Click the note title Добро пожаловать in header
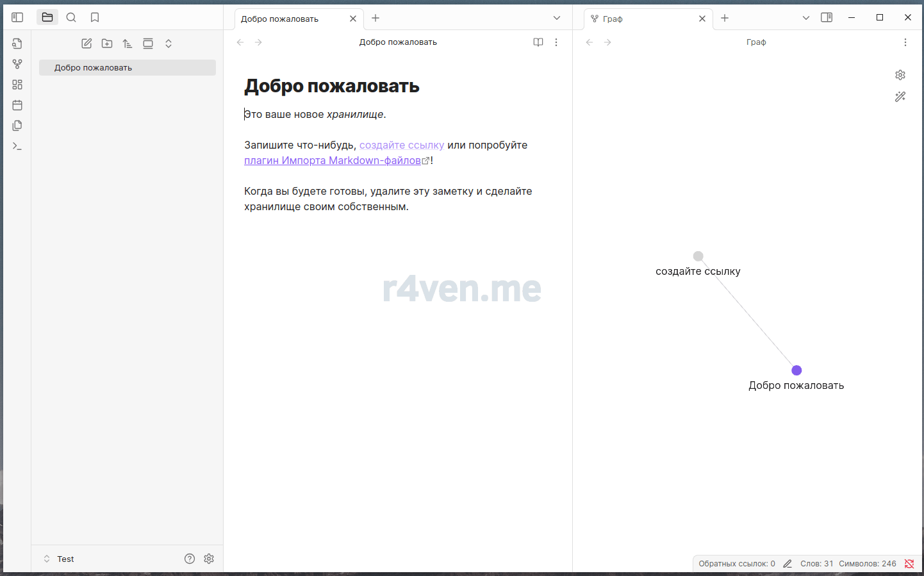Image resolution: width=924 pixels, height=576 pixels. [x=398, y=42]
